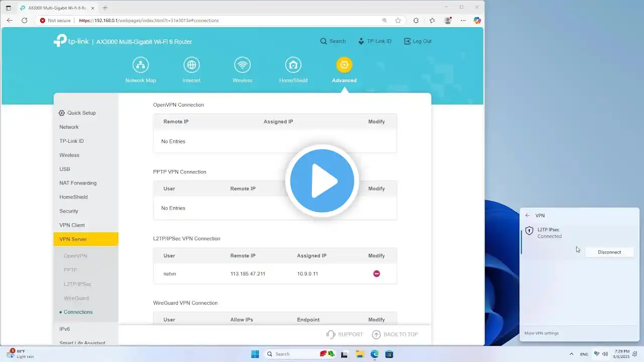Open the Network Map icon
The height and width of the screenshot is (362, 644).
click(141, 65)
